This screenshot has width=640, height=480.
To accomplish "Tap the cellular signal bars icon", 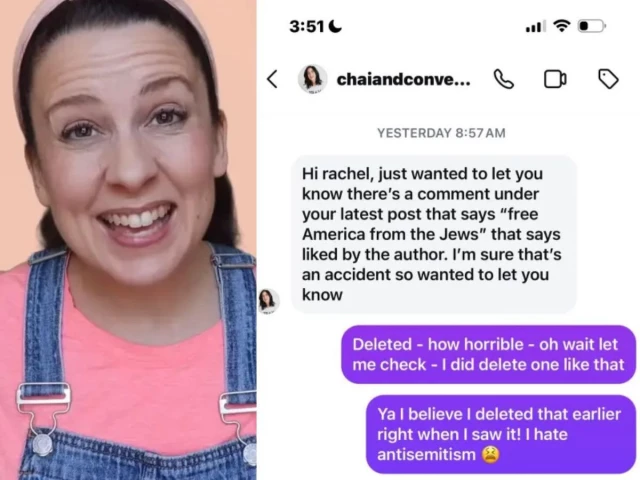I will [x=536, y=27].
